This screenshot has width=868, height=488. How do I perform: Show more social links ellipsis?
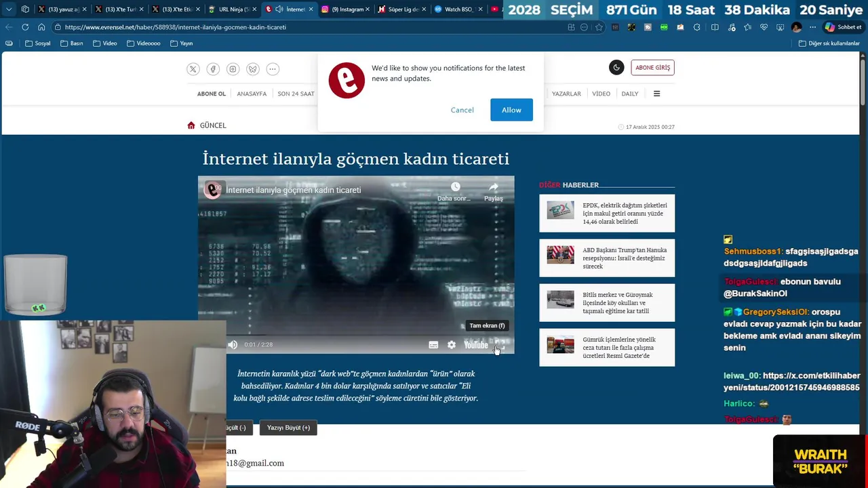point(273,69)
